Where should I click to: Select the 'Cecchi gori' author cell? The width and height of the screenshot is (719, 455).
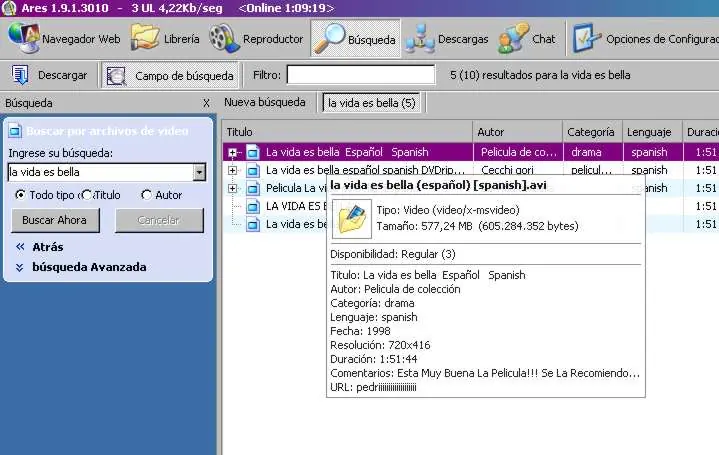click(507, 170)
